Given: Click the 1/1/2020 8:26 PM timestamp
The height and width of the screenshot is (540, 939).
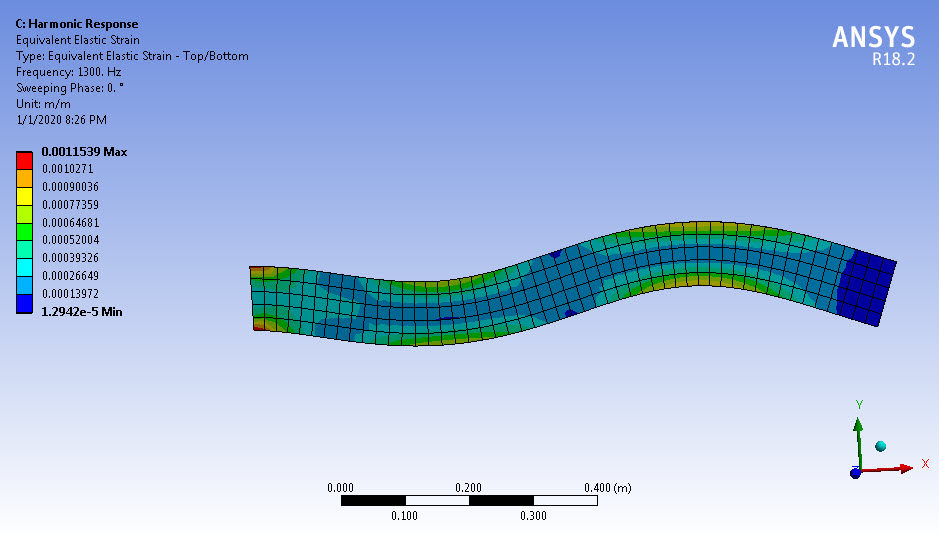Looking at the screenshot, I should tap(61, 120).
